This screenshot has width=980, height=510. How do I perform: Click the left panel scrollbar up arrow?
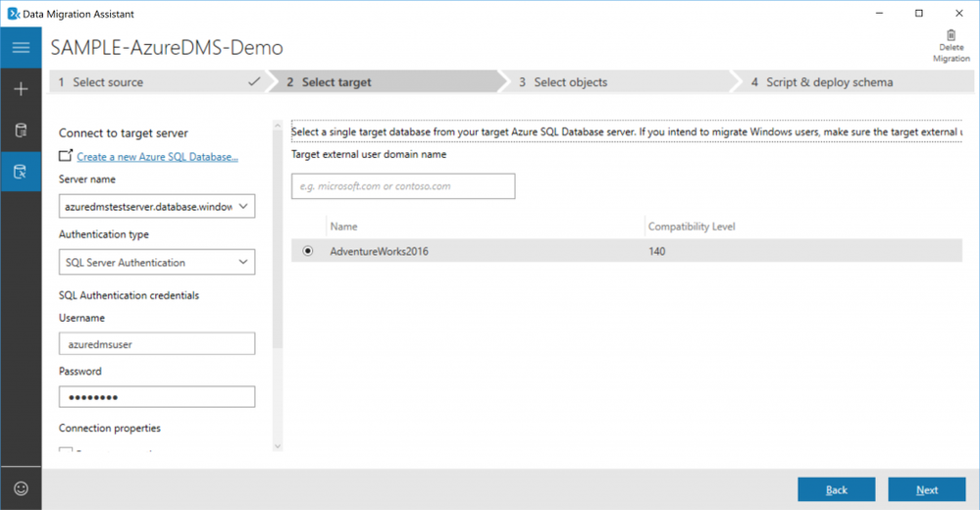[x=278, y=126]
